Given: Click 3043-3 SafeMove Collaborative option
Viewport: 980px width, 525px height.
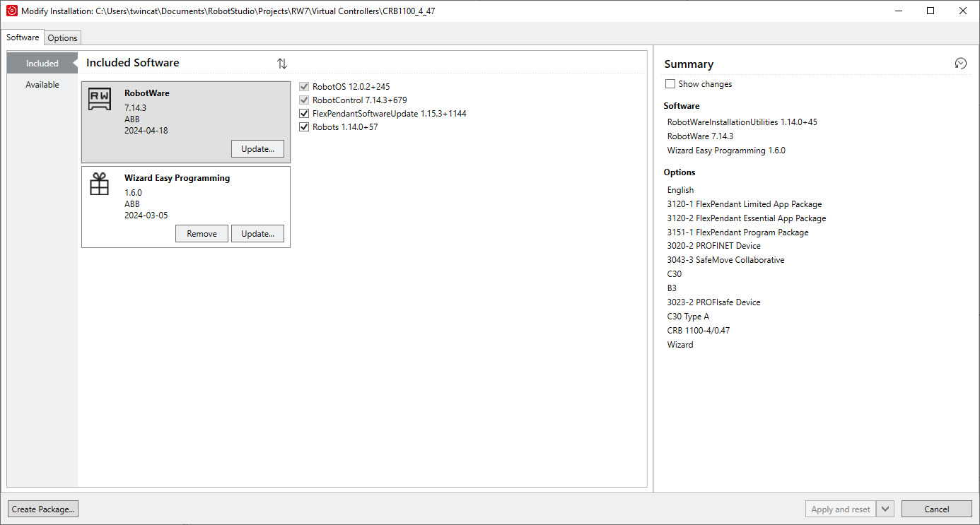Looking at the screenshot, I should click(725, 260).
